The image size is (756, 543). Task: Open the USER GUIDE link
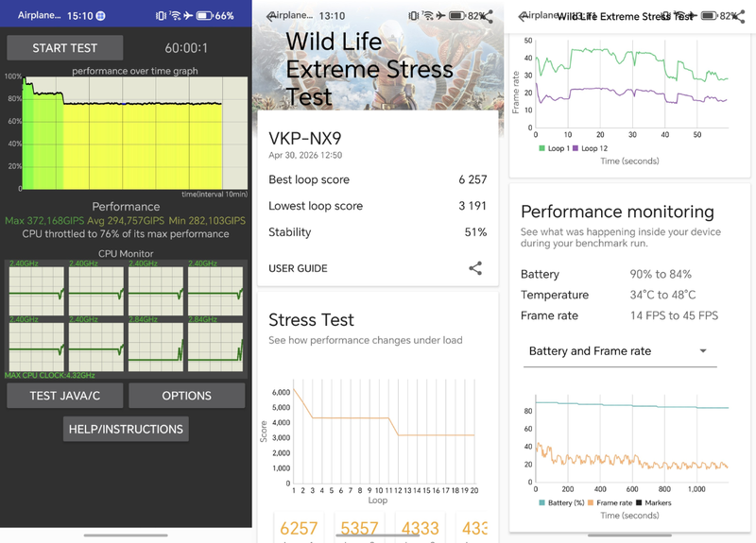coord(298,268)
